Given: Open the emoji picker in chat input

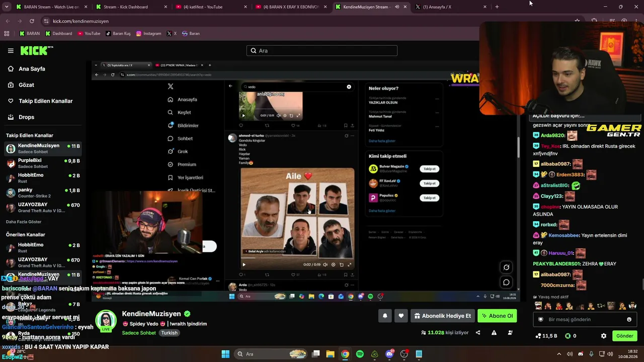Looking at the screenshot, I should [x=629, y=319].
